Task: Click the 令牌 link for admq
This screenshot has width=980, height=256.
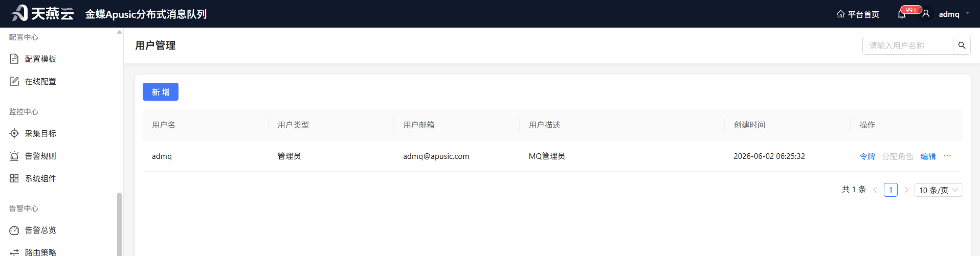Action: tap(867, 156)
